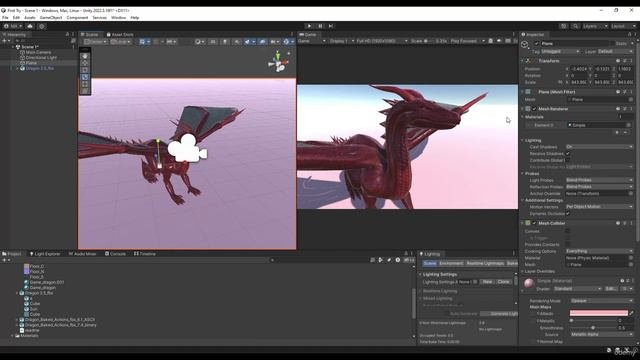
Task: Click the Pause button in the top toolbar
Action: pyautogui.click(x=320, y=26)
